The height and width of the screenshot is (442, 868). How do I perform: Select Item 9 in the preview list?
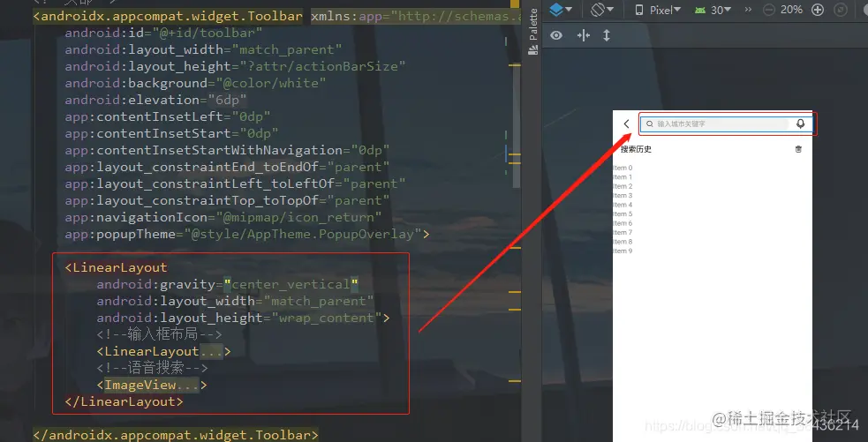tap(623, 251)
